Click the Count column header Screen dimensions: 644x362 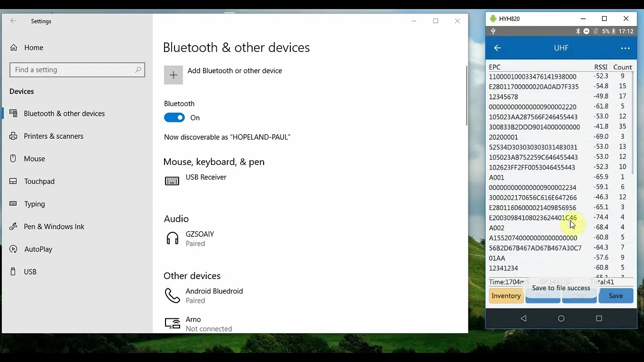pos(622,67)
